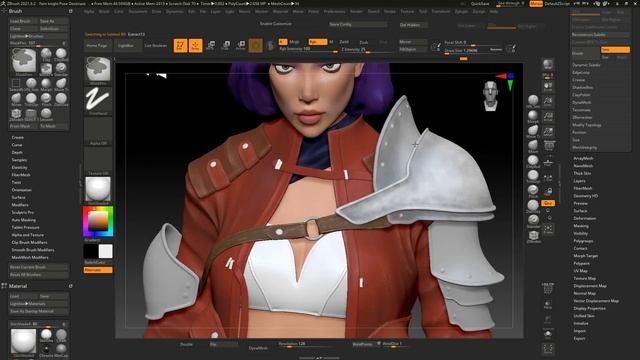The image size is (640, 360).
Task: Click the large current brush thumbnail beside canvas
Action: coord(98,70)
